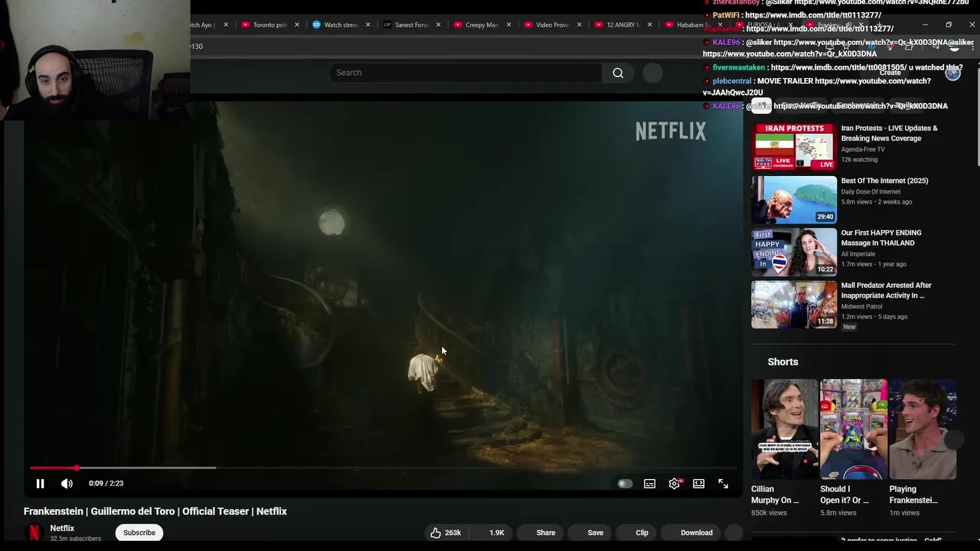Click the Save button
Screen dimensions: 980x551
click(590, 533)
